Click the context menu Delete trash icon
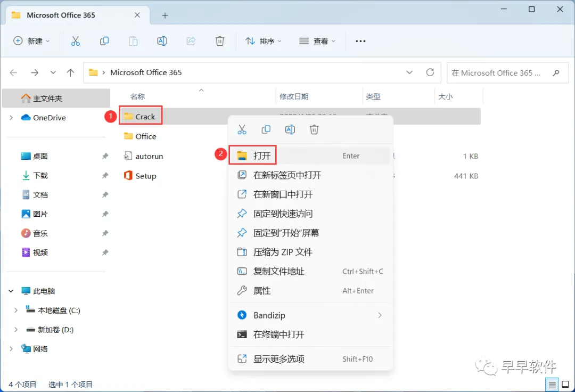The image size is (575, 392). tap(314, 129)
